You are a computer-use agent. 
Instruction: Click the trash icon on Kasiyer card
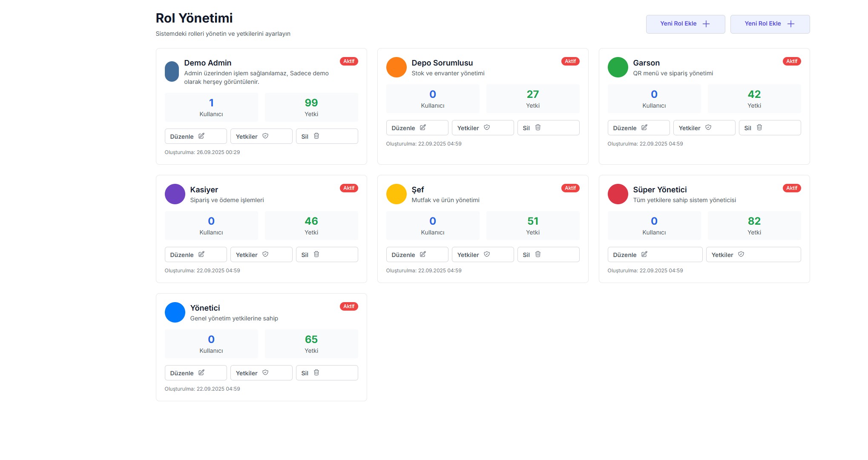coord(316,254)
